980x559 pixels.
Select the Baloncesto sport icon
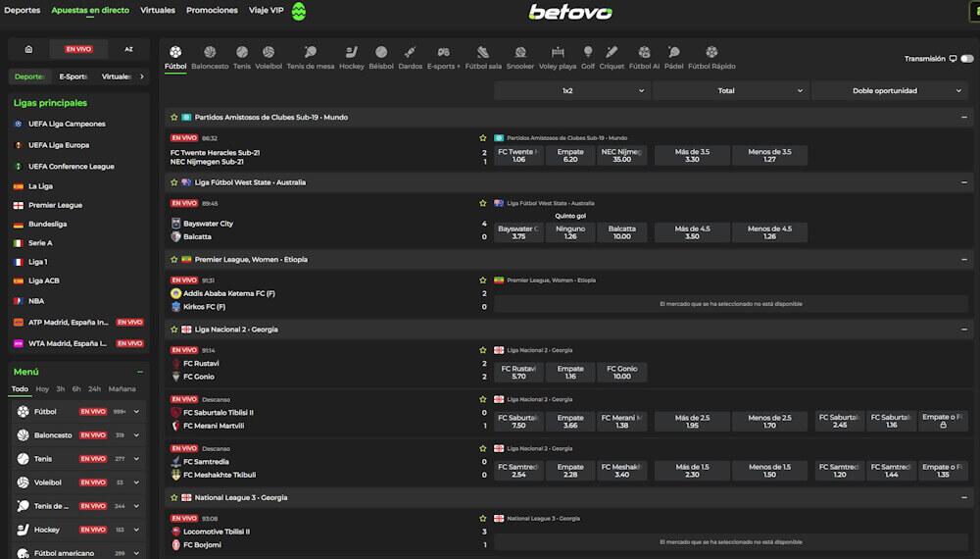tap(210, 52)
